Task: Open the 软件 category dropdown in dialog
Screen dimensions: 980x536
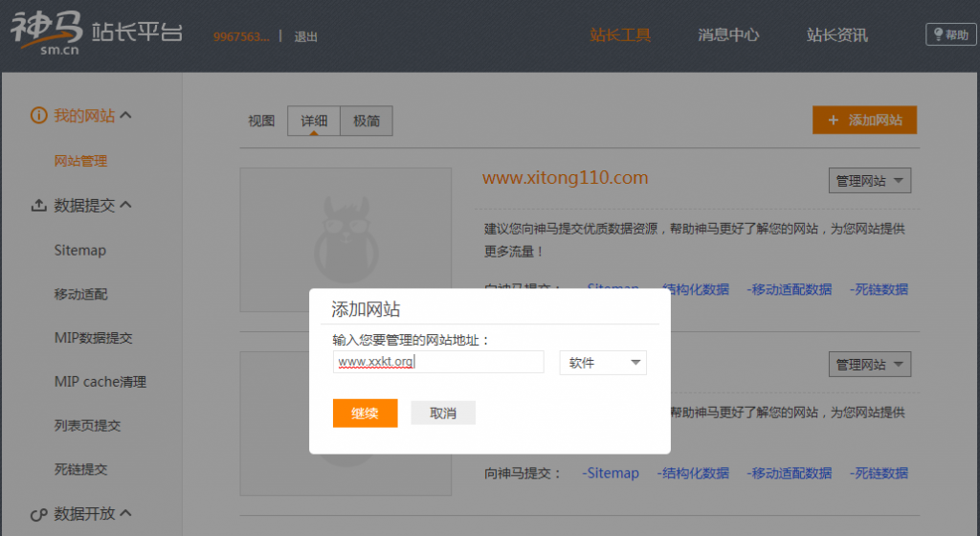Action: [x=603, y=363]
